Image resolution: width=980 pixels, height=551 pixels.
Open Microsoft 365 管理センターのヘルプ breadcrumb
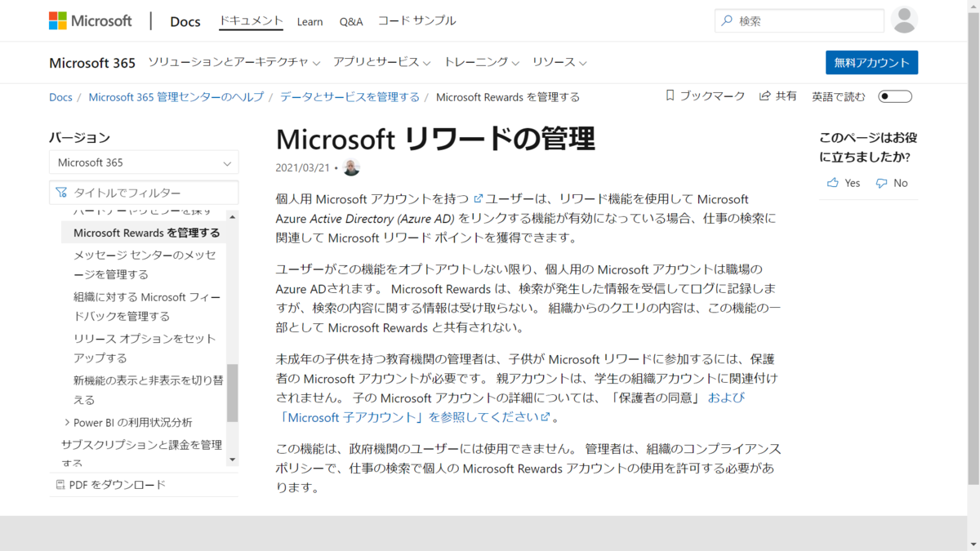tap(176, 96)
